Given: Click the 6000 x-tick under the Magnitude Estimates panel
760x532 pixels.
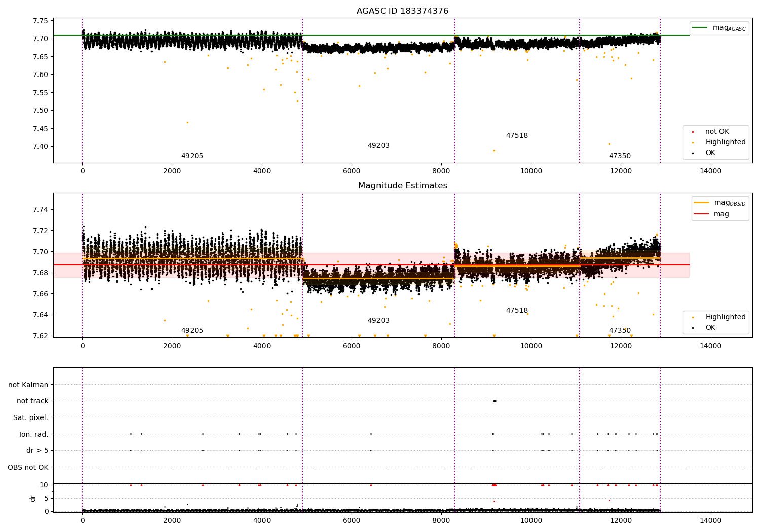Looking at the screenshot, I should tap(352, 346).
